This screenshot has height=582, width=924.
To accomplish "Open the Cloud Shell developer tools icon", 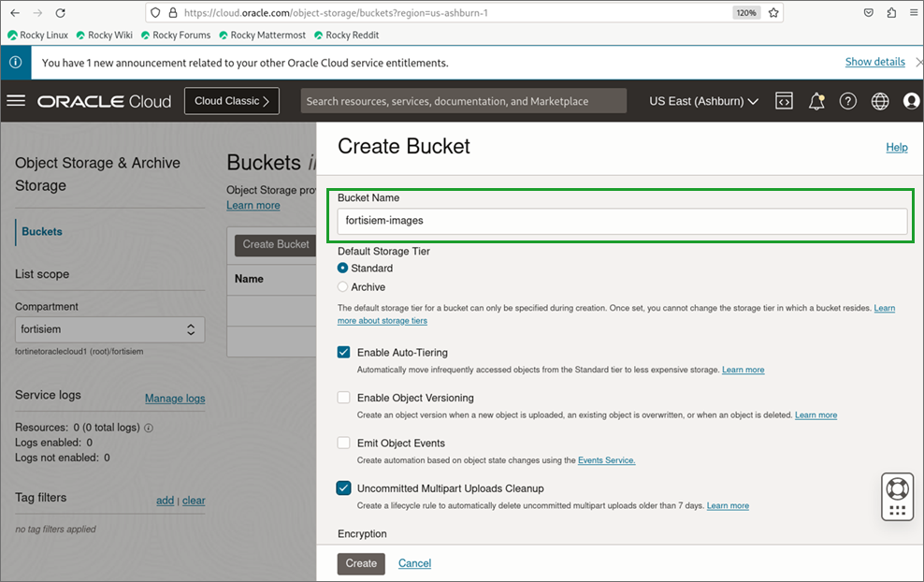I will click(785, 101).
